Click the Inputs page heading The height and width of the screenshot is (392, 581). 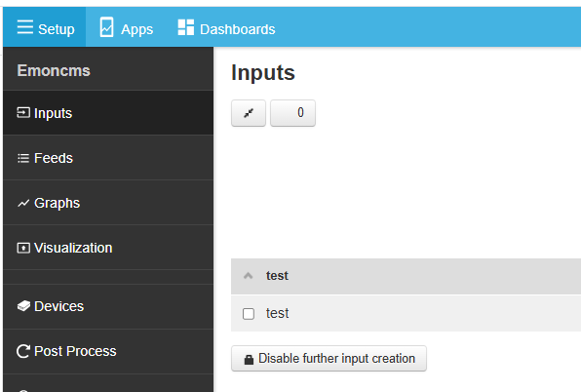coord(263,72)
